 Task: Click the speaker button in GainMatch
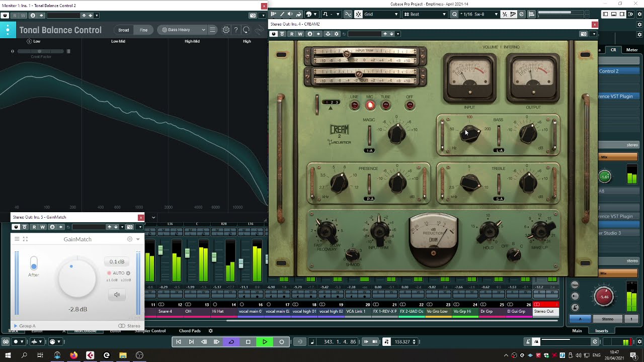(x=117, y=295)
